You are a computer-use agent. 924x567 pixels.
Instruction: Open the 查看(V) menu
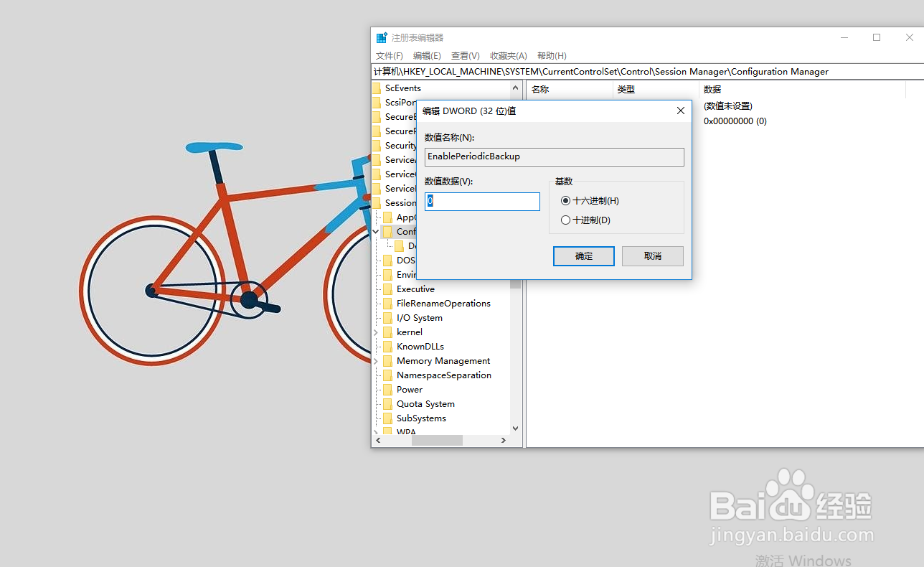(465, 56)
